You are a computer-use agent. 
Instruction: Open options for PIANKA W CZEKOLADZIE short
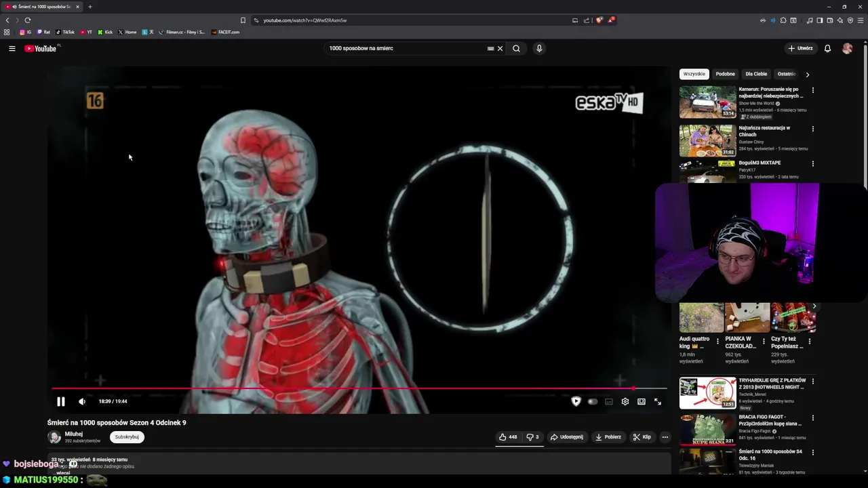click(x=764, y=342)
